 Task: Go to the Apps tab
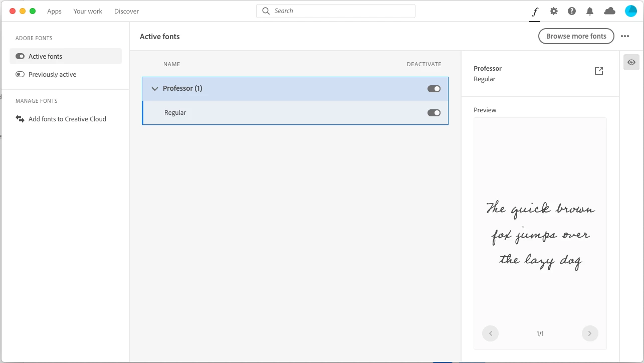pyautogui.click(x=55, y=11)
